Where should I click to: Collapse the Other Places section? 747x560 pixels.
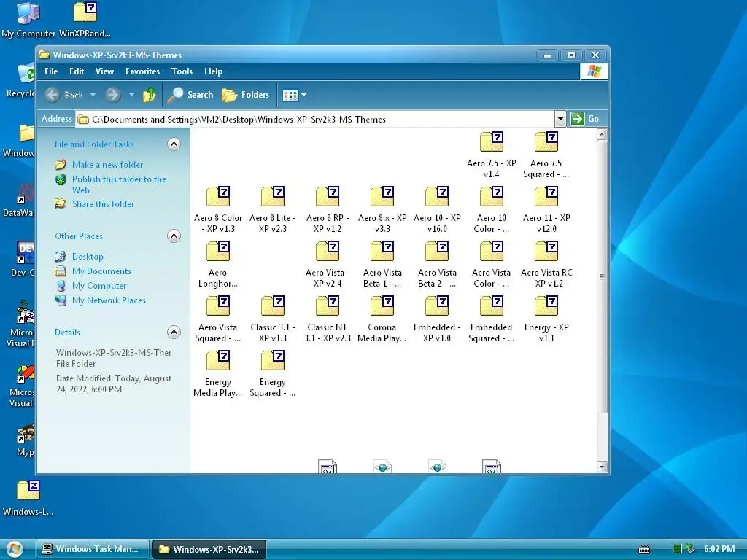pyautogui.click(x=174, y=236)
